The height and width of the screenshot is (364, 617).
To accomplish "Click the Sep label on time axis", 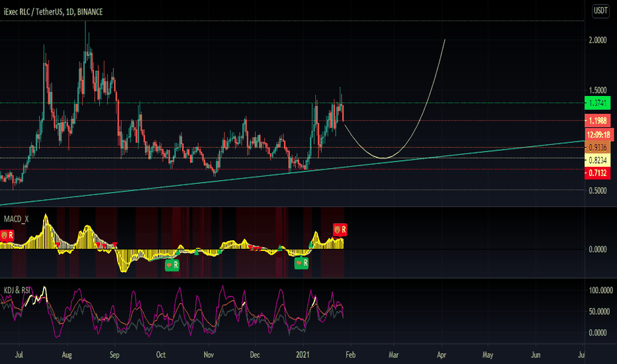I will tap(115, 355).
